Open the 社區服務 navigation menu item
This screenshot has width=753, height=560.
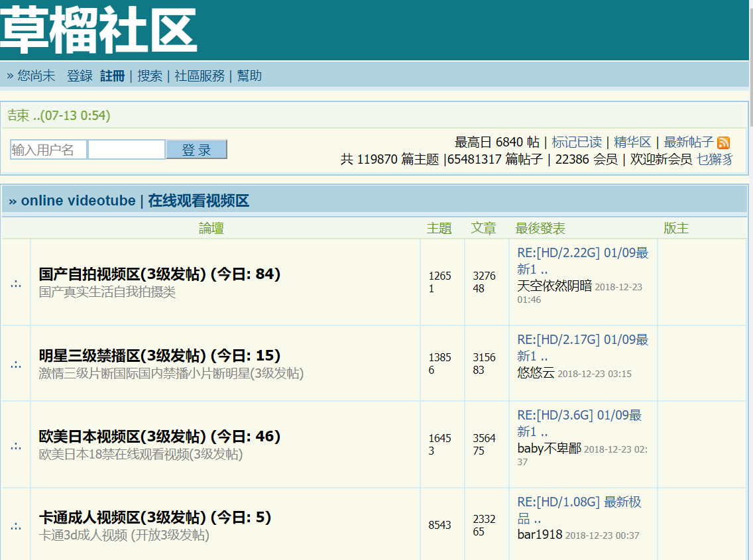201,76
